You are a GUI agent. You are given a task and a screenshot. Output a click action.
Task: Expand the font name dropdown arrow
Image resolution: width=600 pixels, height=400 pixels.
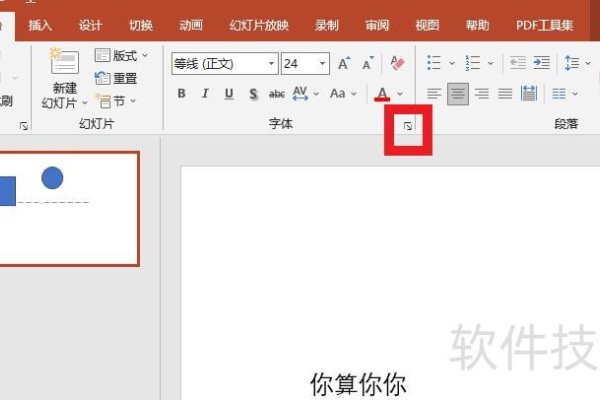pyautogui.click(x=271, y=64)
